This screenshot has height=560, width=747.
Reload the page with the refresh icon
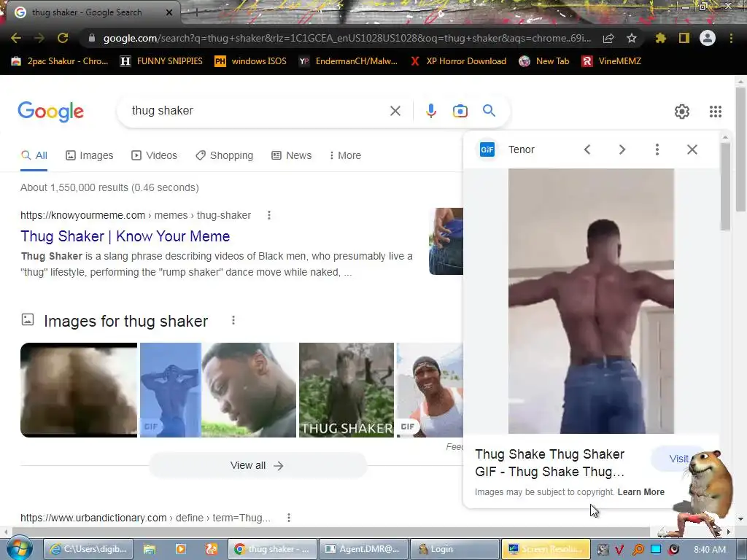[x=63, y=38]
